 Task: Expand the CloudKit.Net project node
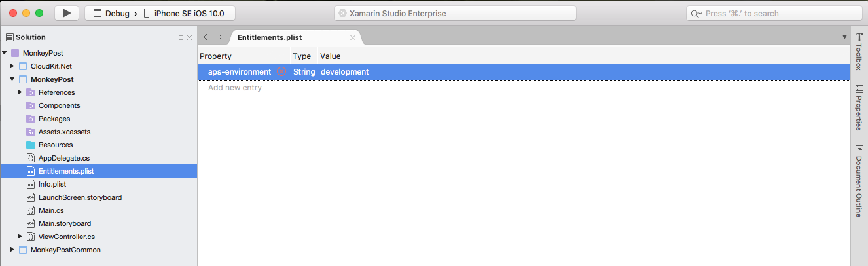click(12, 66)
